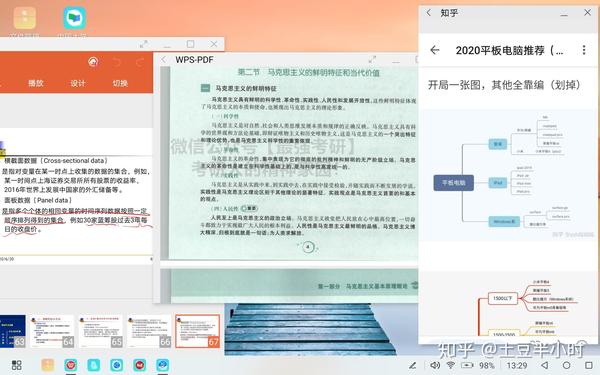Open Wi-Fi settings from system tray
The image size is (600, 375).
coord(451,365)
